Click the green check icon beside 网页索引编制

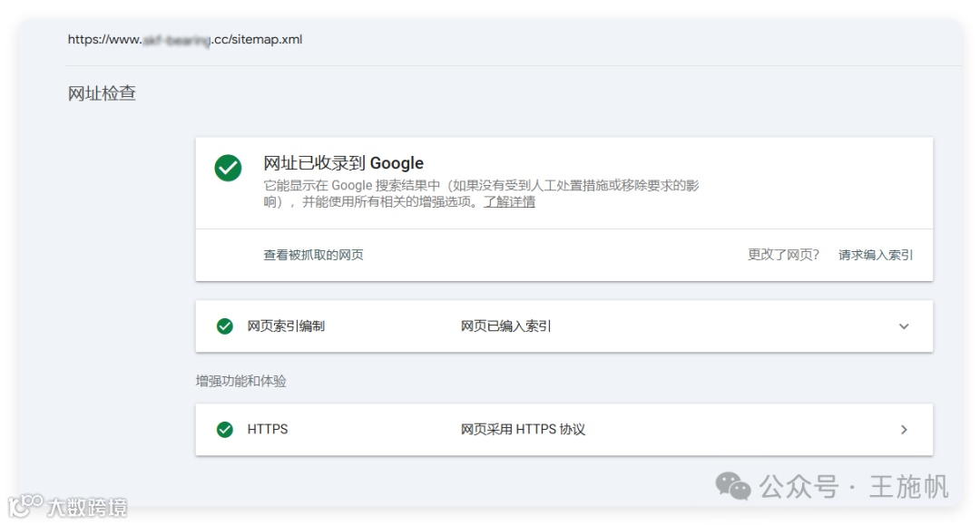[225, 326]
